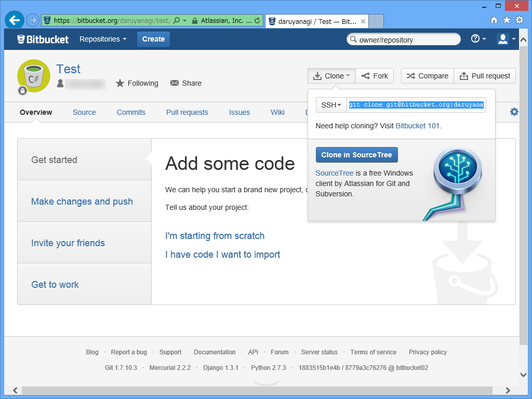Click the Clone in SourceTree button
Image resolution: width=532 pixels, height=399 pixels.
coord(356,154)
